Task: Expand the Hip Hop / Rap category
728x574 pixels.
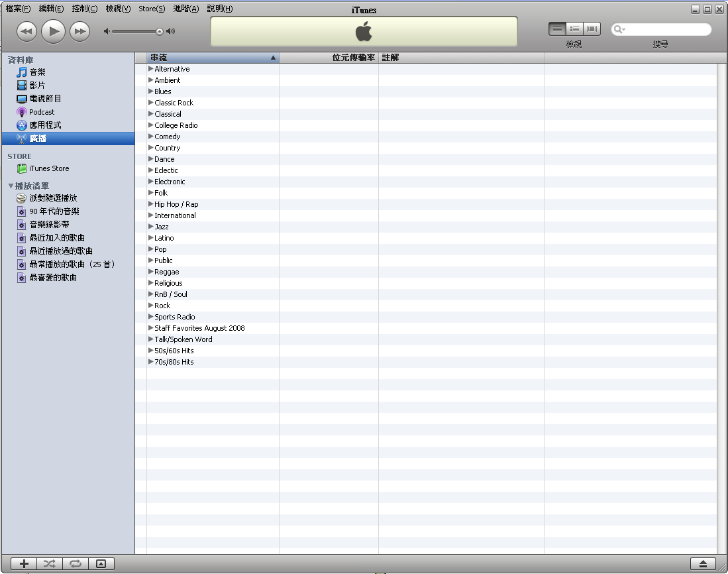Action: pyautogui.click(x=150, y=204)
